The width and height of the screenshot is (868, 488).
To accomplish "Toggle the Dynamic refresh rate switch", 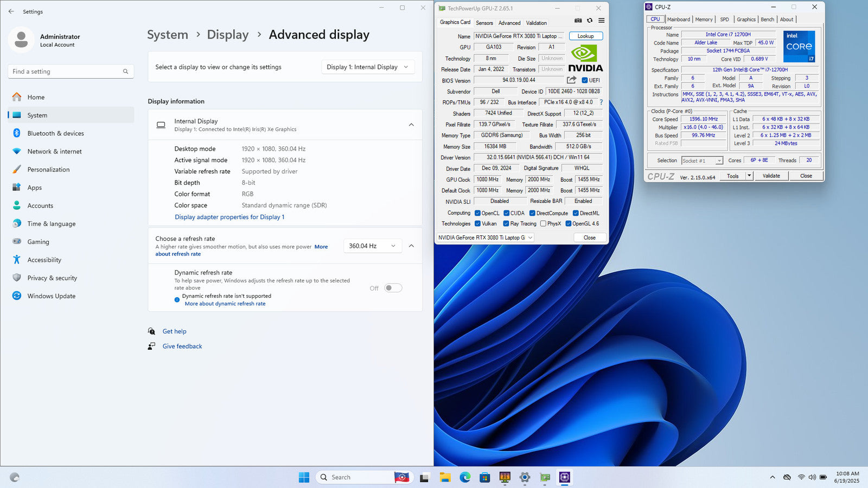I will tap(393, 288).
